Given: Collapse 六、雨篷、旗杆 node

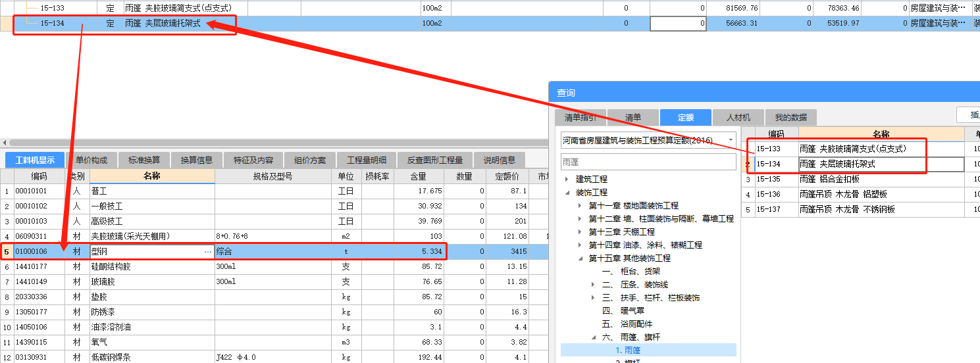Looking at the screenshot, I should coord(593,337).
